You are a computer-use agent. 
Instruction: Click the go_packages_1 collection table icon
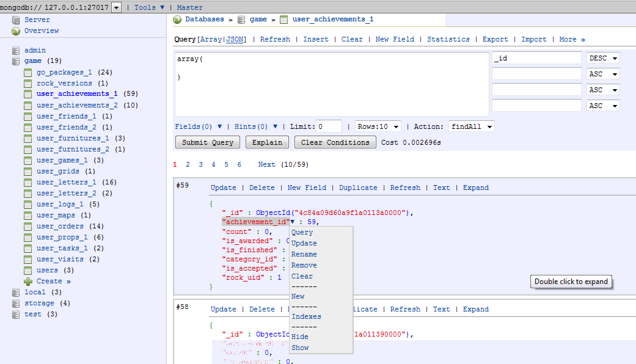27,73
